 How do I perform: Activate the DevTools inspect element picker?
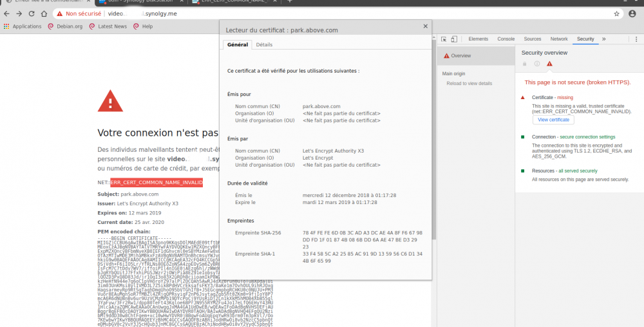click(x=443, y=39)
